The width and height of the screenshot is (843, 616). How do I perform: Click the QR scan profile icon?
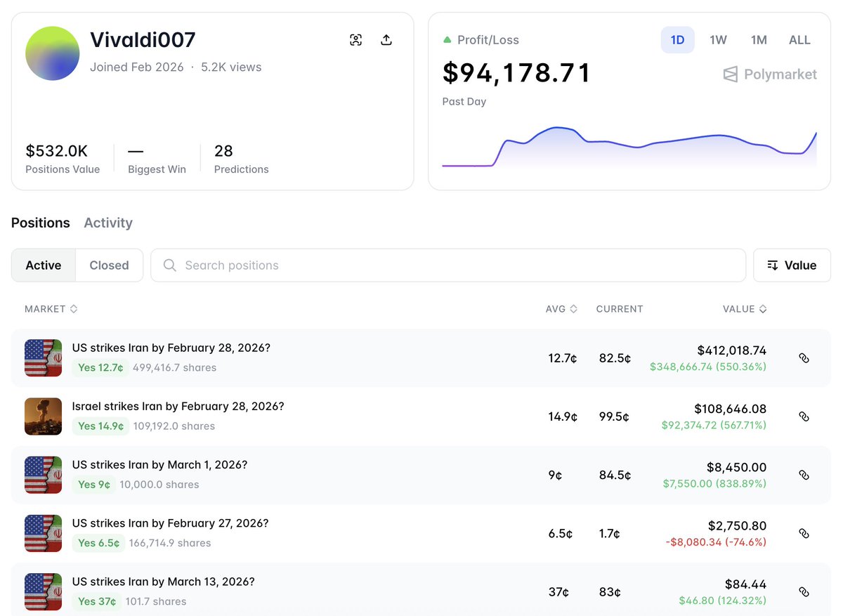click(356, 40)
